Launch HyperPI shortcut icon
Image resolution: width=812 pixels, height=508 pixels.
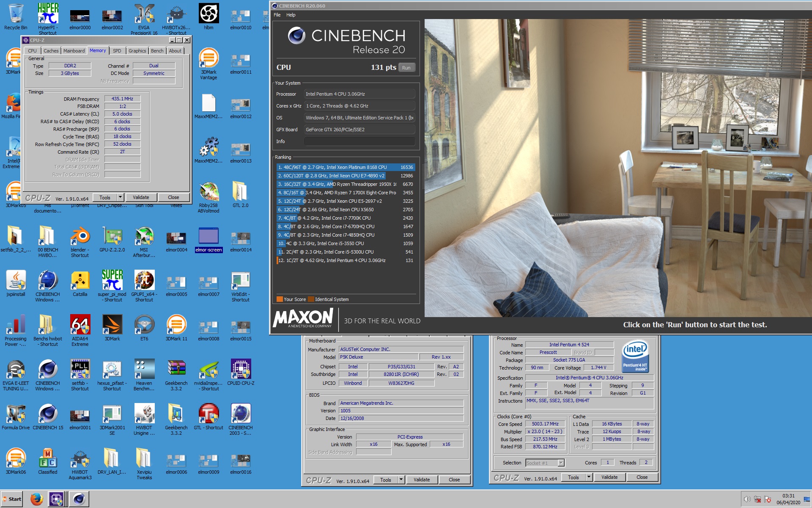[48, 19]
